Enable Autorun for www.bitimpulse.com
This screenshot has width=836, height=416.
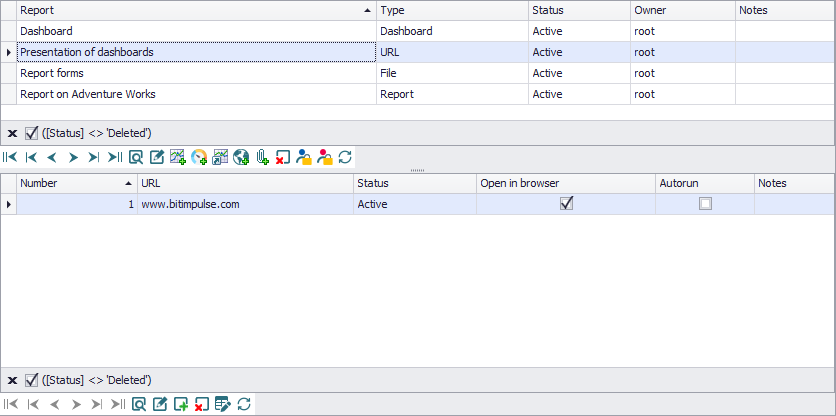click(705, 204)
